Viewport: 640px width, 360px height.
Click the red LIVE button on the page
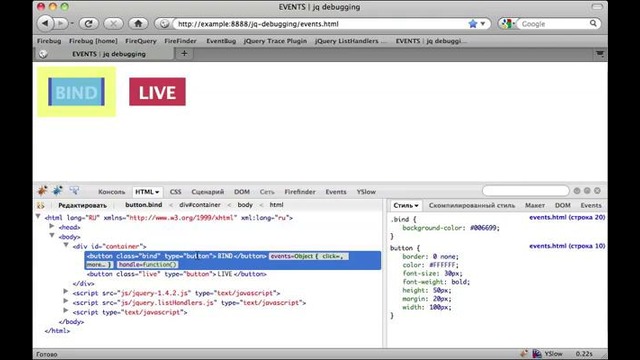point(158,92)
